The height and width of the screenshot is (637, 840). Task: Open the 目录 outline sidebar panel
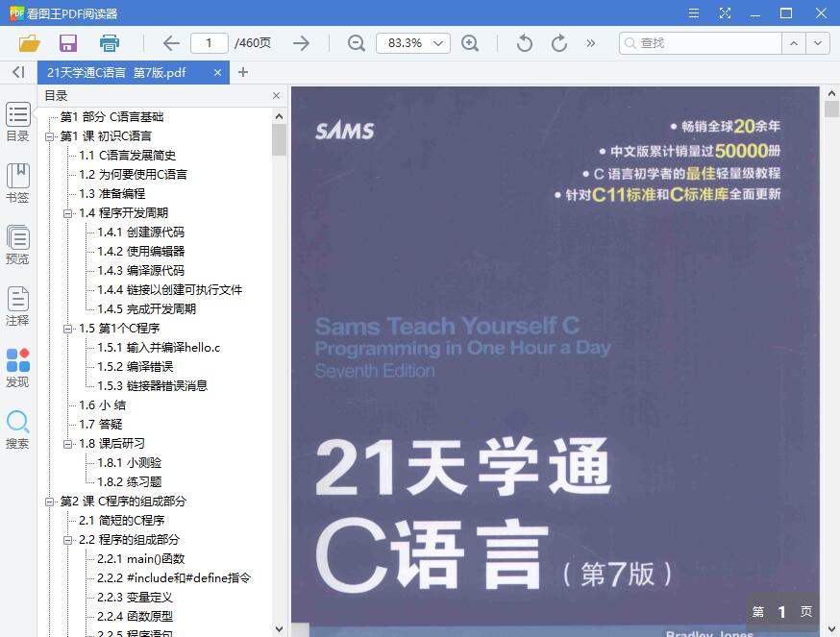click(x=17, y=122)
